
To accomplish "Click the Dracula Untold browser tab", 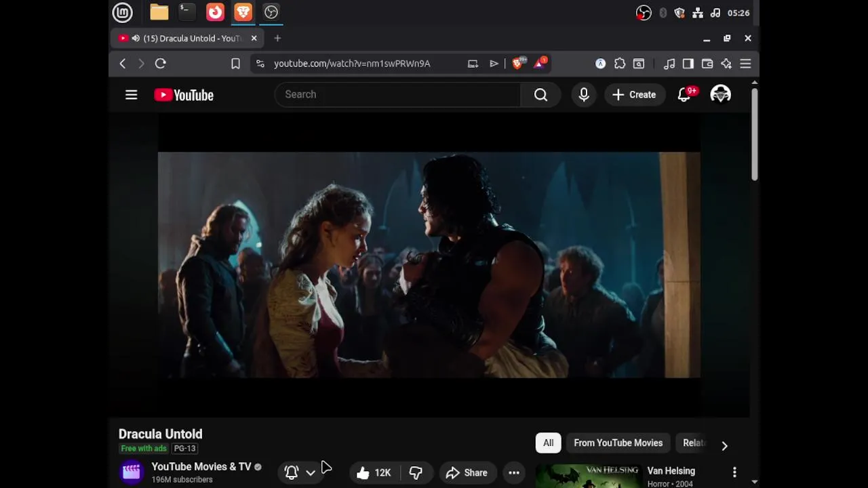I will click(187, 39).
